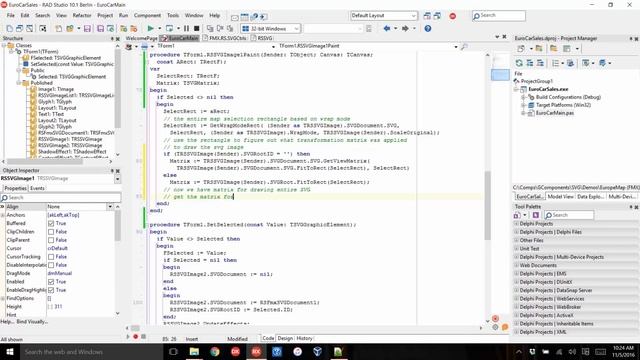Screen dimensions: 640x360
Task: Click the Task View taskbar icon
Action: [173, 351]
